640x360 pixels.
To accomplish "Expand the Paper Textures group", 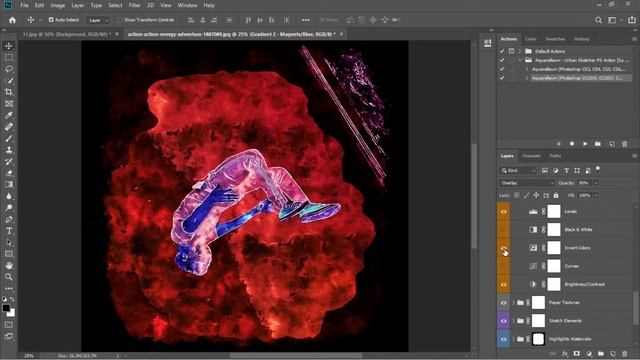I will [513, 303].
